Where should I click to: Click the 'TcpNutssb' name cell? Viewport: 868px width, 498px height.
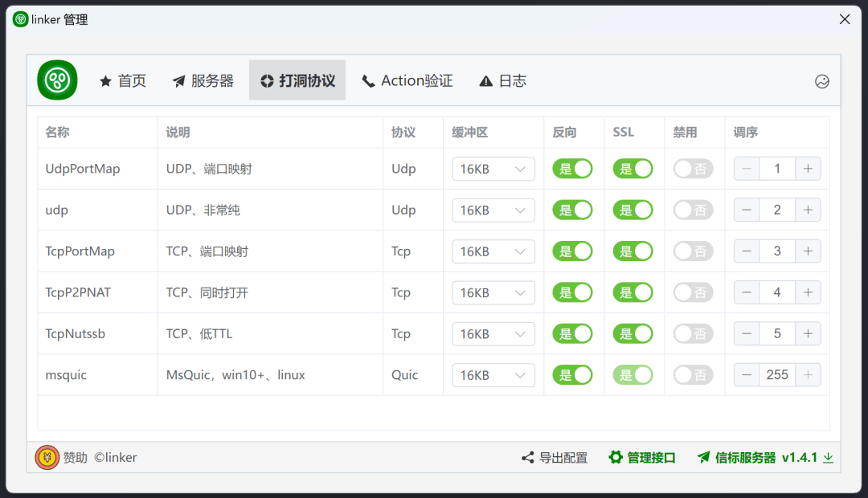(x=76, y=333)
